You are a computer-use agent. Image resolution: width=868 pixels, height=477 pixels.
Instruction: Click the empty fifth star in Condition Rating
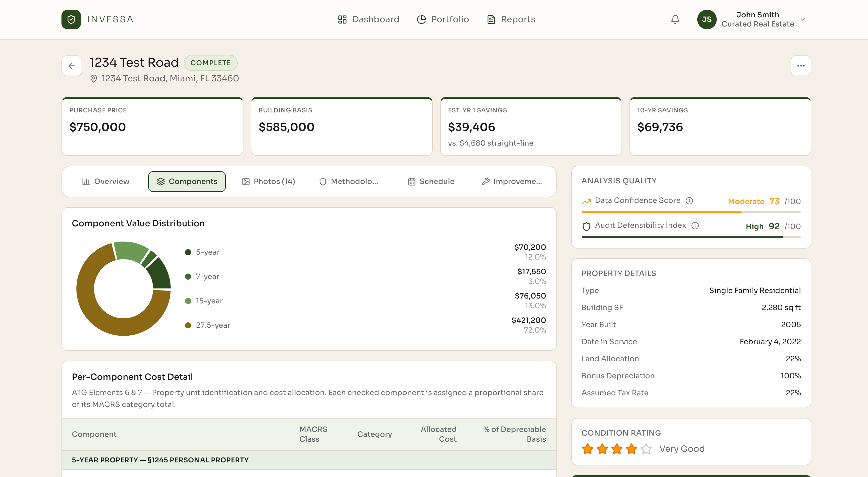click(646, 449)
